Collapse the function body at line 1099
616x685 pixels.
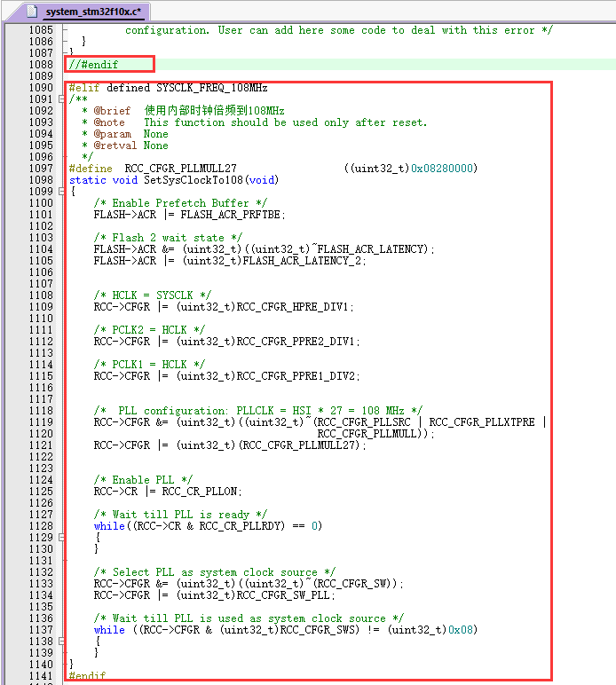(x=62, y=192)
